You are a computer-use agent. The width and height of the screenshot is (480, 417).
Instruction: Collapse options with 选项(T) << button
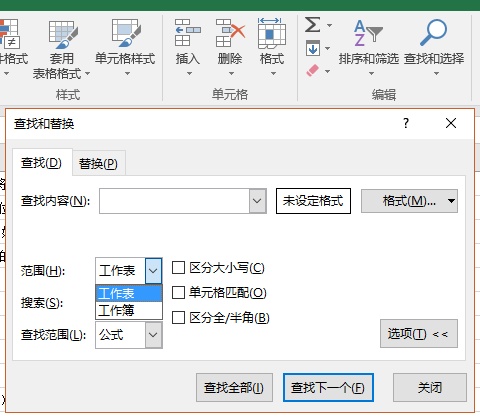pyautogui.click(x=419, y=334)
